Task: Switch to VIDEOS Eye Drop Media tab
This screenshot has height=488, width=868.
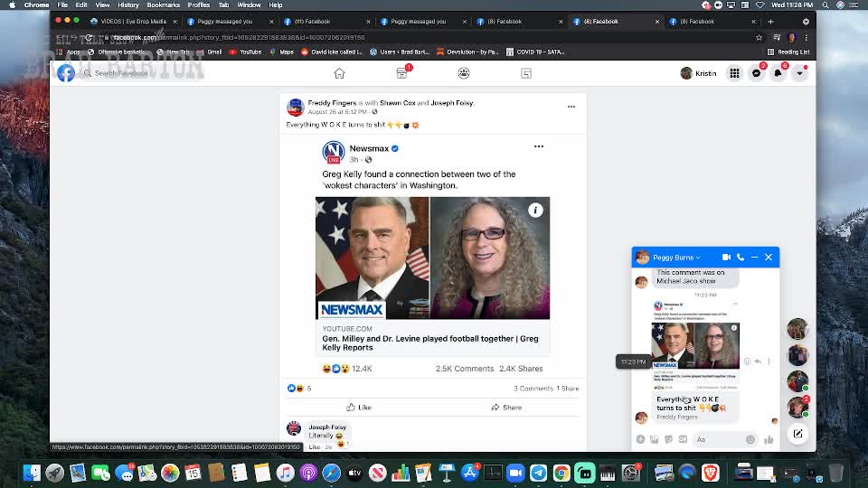Action: pyautogui.click(x=133, y=22)
